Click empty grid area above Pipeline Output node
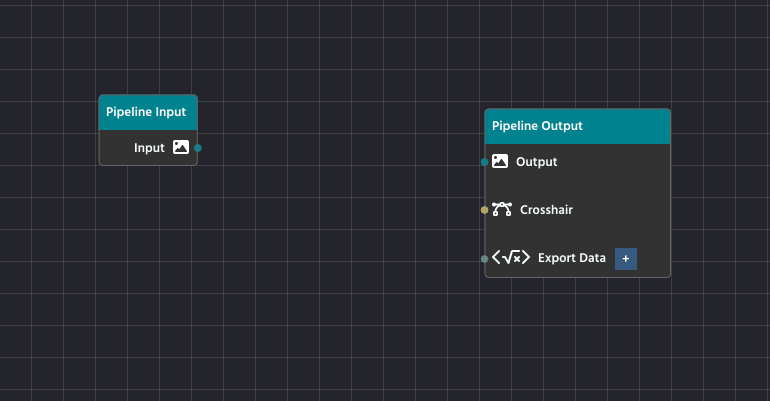Image resolution: width=770 pixels, height=401 pixels. click(577, 60)
